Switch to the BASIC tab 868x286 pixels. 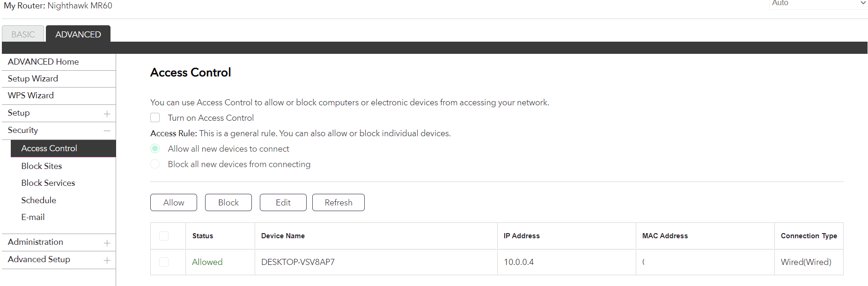[23, 34]
